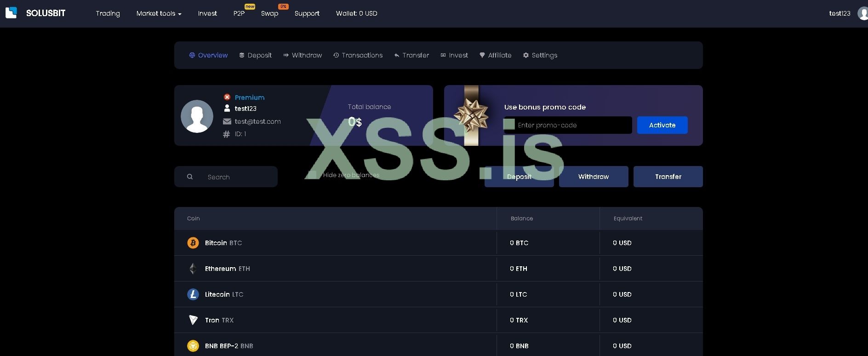Open the Swap page
The height and width of the screenshot is (356, 868).
[270, 13]
